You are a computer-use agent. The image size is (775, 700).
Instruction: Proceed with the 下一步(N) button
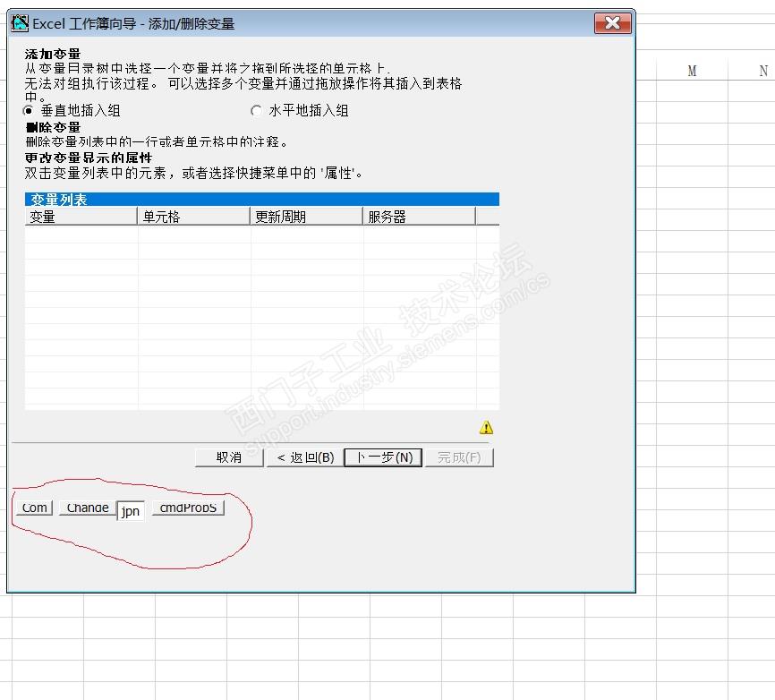383,457
